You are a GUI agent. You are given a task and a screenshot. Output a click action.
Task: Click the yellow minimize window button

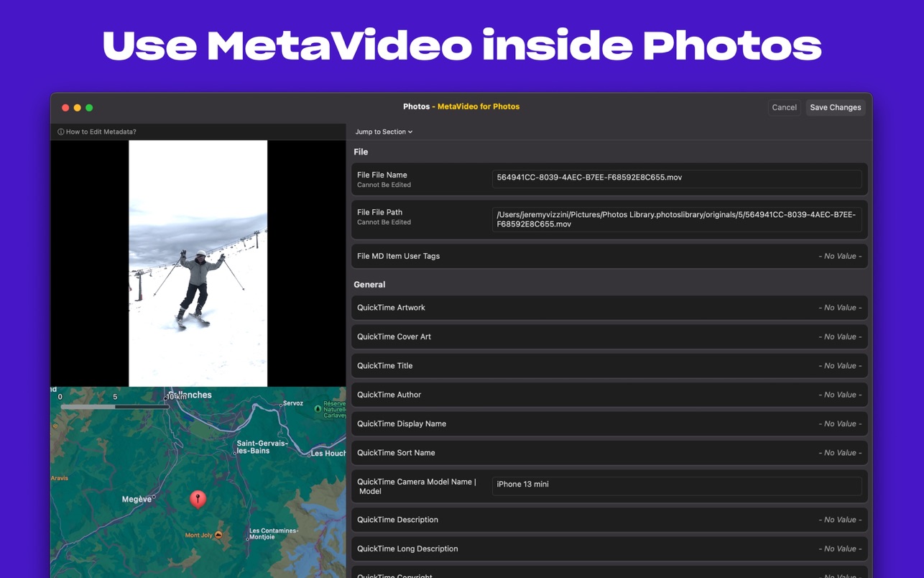click(78, 108)
